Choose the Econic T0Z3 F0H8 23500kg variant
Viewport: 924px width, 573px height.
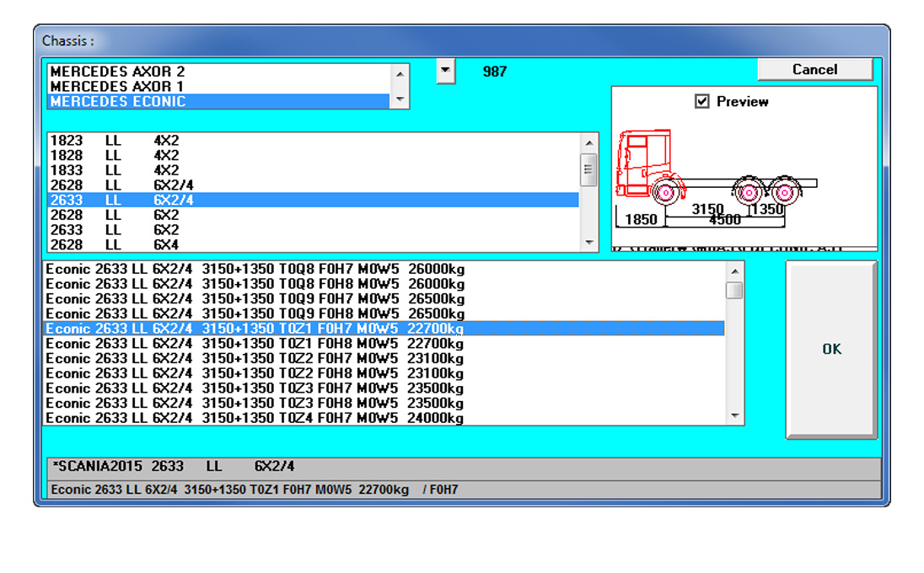click(384, 404)
